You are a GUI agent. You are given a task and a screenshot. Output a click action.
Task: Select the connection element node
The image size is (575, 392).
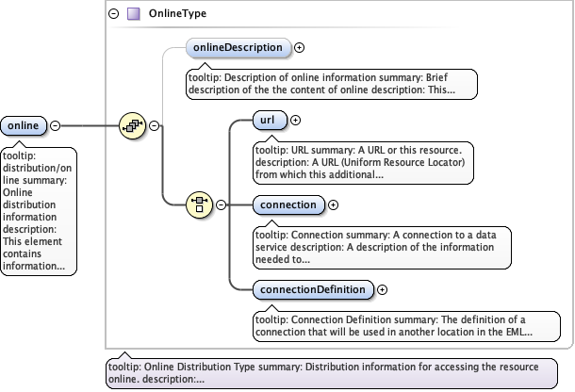click(288, 204)
